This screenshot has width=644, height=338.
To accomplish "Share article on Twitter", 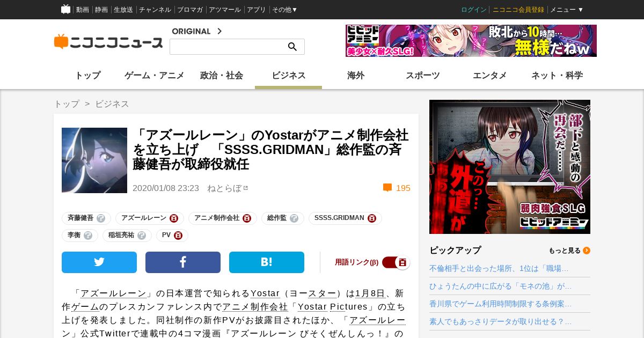I will tap(99, 262).
